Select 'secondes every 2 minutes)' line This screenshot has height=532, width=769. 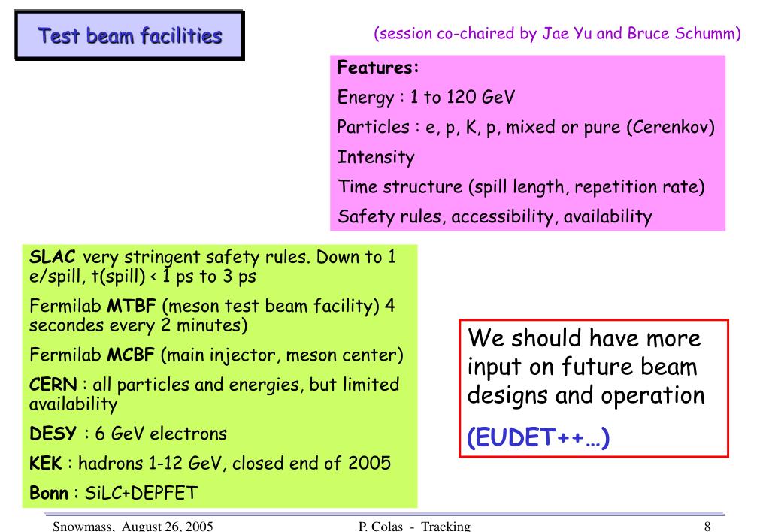138,325
